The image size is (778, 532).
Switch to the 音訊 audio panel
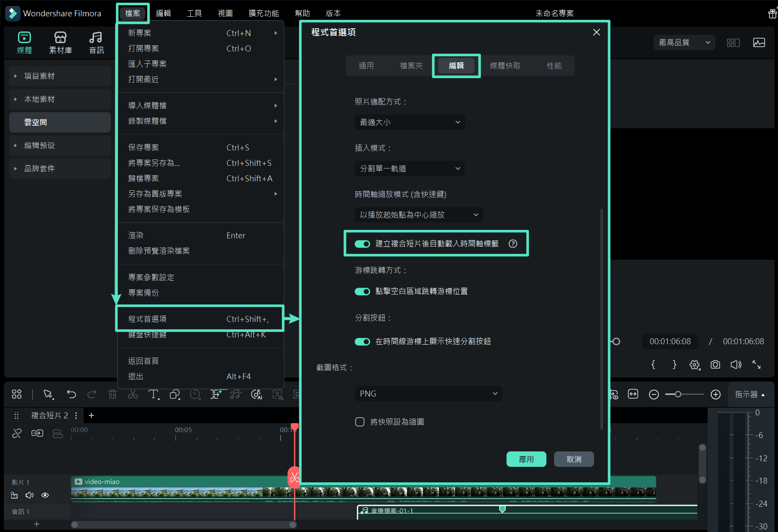click(x=96, y=42)
